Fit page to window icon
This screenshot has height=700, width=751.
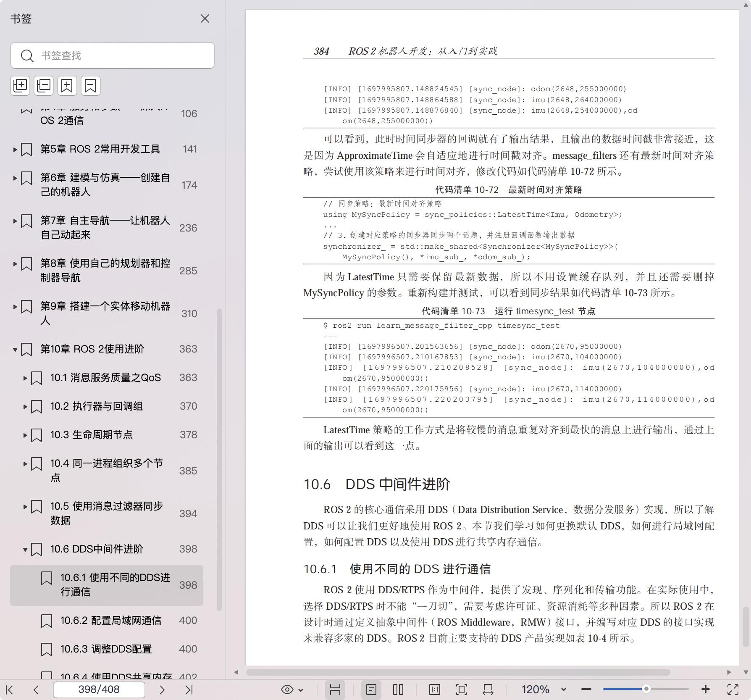pos(461,689)
